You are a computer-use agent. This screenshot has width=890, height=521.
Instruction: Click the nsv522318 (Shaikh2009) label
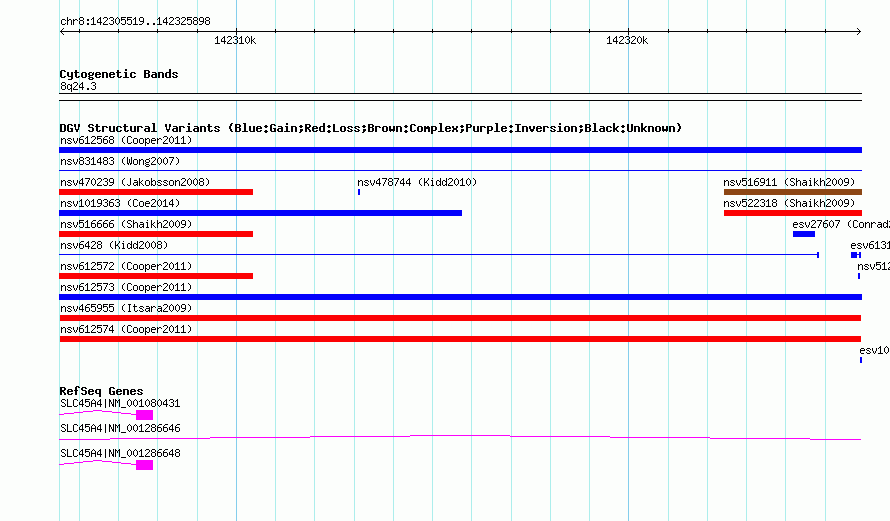pos(789,203)
